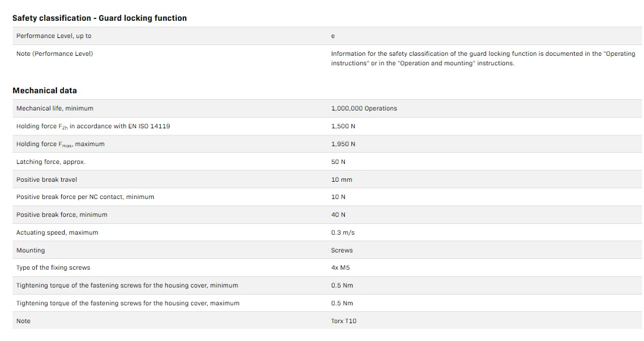This screenshot has height=341, width=644.
Task: Select the 'Positive break travel' row label
Action: pos(47,179)
